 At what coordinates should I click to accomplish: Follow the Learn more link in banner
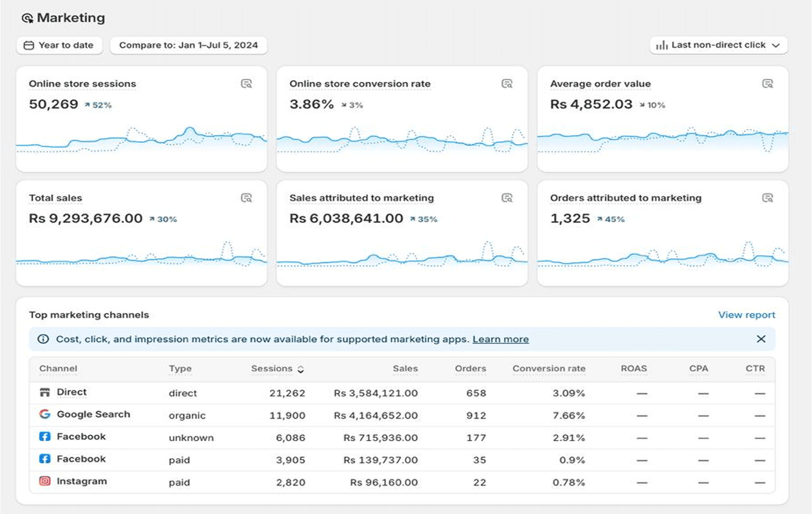click(500, 339)
